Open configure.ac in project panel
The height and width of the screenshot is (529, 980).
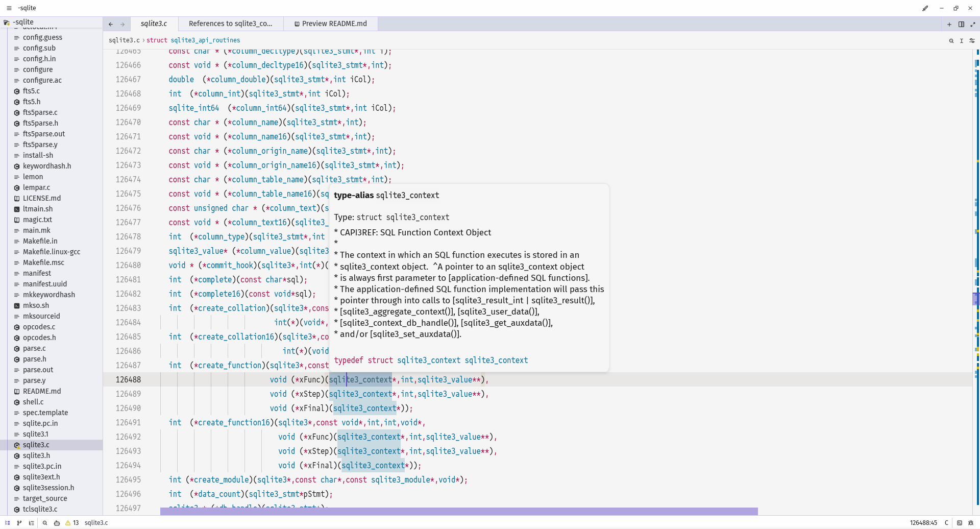[x=42, y=80]
